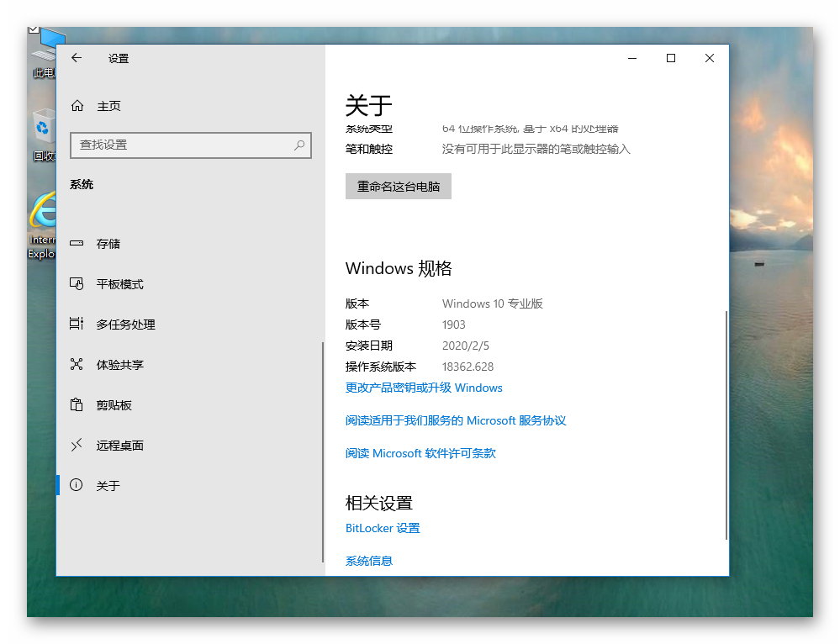Click the 体验共享 shared experiences icon
The image size is (840, 644).
point(77,364)
